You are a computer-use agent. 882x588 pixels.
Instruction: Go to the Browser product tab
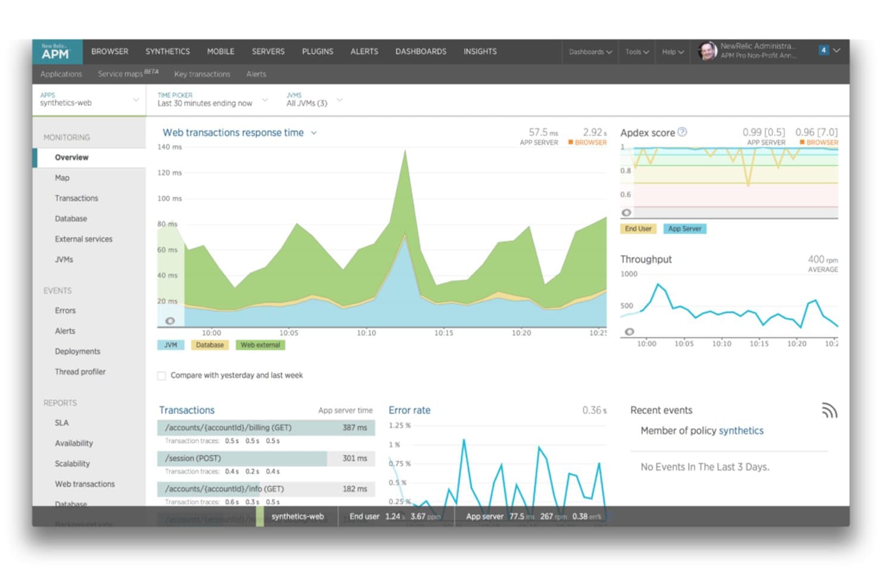pos(110,52)
